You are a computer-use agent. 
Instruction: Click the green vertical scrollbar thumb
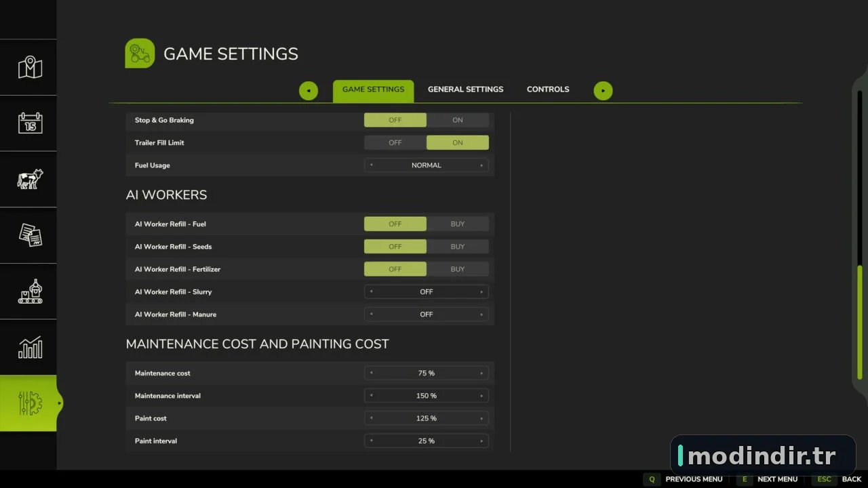[860, 323]
